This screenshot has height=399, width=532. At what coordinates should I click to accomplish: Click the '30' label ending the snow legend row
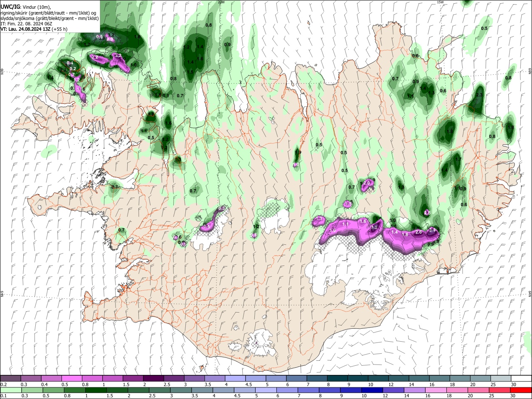coord(514,384)
